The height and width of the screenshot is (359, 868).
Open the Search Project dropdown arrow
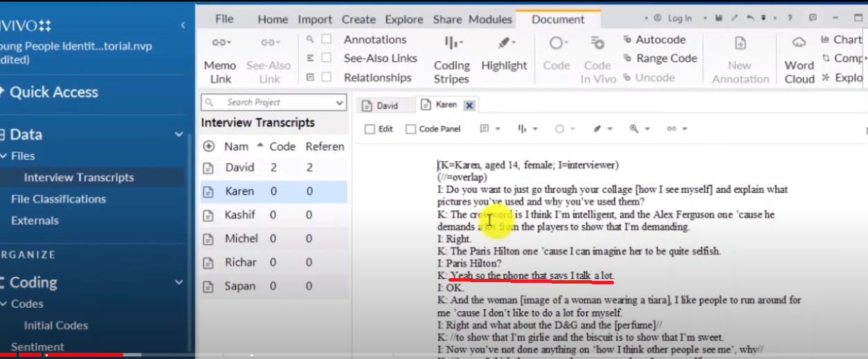tap(339, 102)
